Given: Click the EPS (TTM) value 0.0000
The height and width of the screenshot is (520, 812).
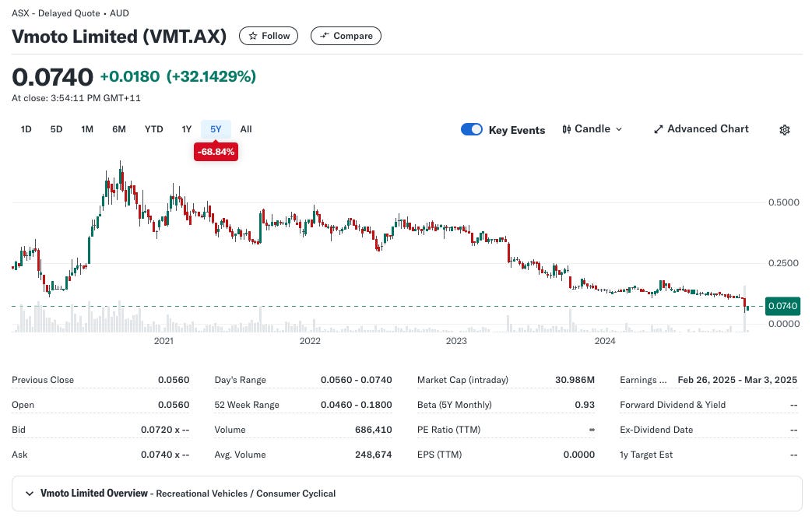Looking at the screenshot, I should pyautogui.click(x=579, y=455).
